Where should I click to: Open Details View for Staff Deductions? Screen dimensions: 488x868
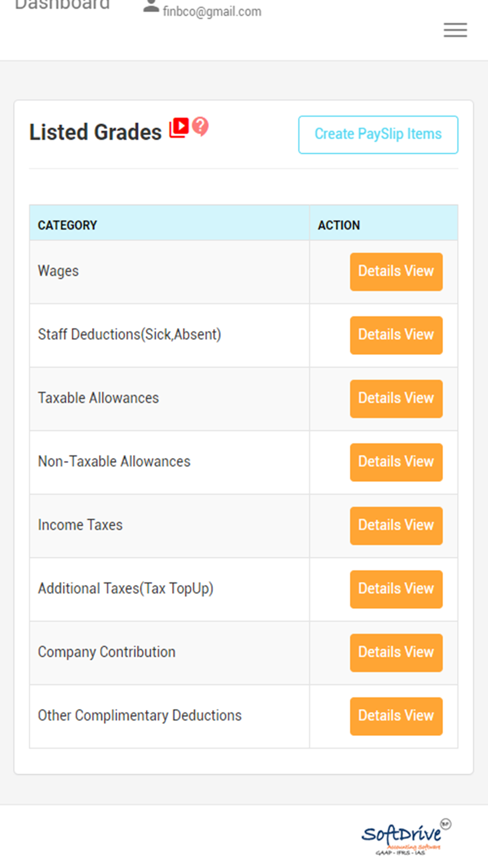click(x=396, y=335)
